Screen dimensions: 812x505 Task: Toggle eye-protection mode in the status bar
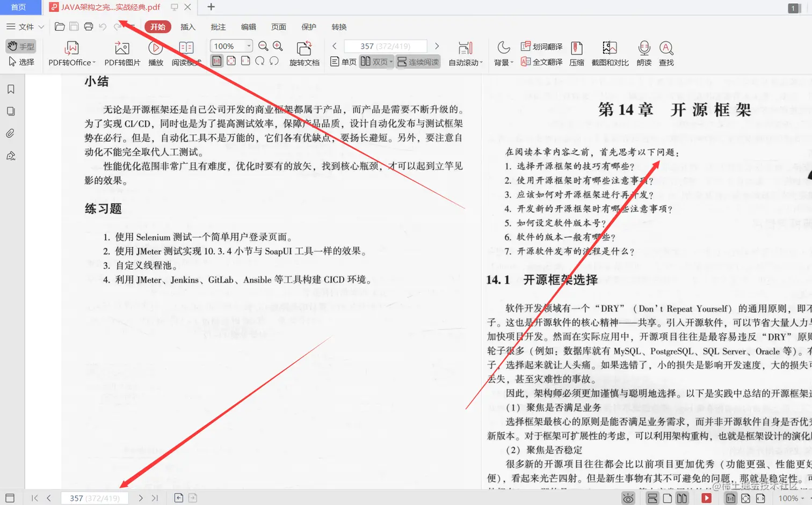(x=628, y=498)
